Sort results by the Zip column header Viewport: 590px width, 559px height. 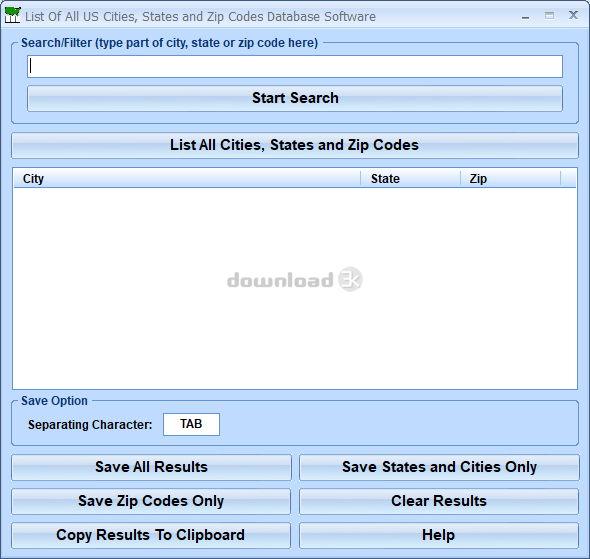point(511,178)
